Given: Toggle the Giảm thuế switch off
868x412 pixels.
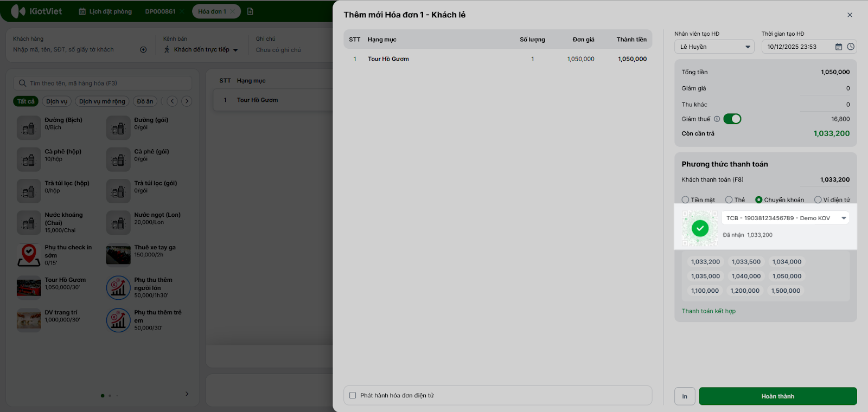Looking at the screenshot, I should [732, 119].
